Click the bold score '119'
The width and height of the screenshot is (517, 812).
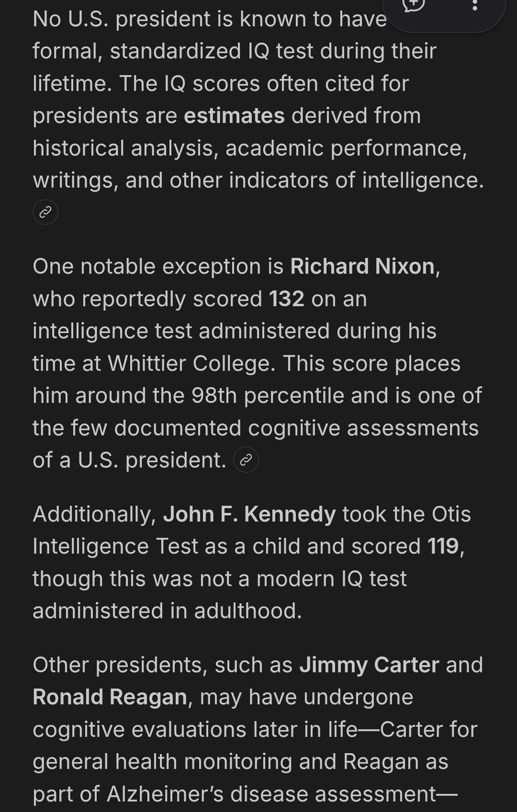coord(443,546)
